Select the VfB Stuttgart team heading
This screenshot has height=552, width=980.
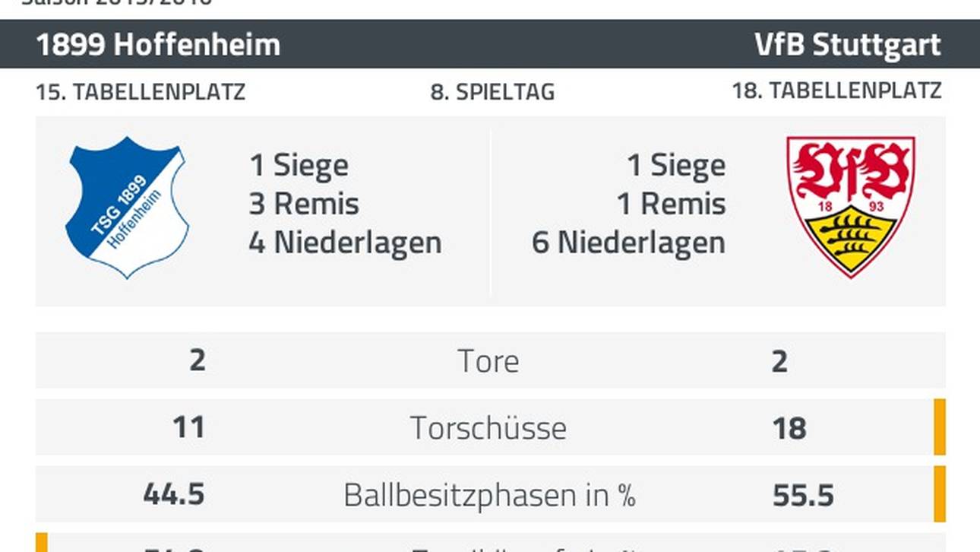[848, 45]
